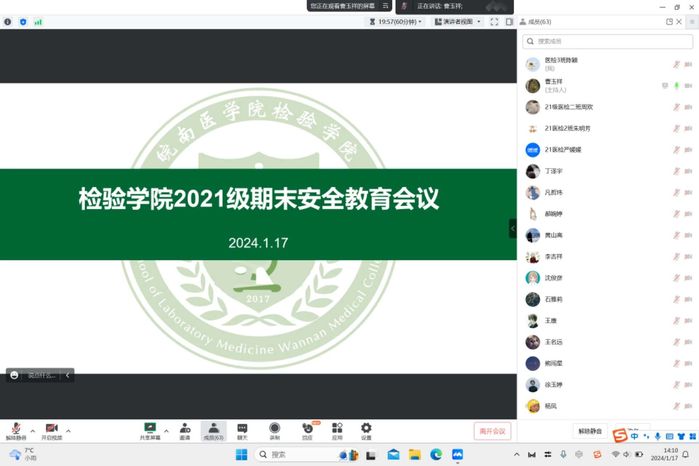This screenshot has width=699, height=466.
Task: Open the Reactions (响应) icon
Action: (x=307, y=430)
